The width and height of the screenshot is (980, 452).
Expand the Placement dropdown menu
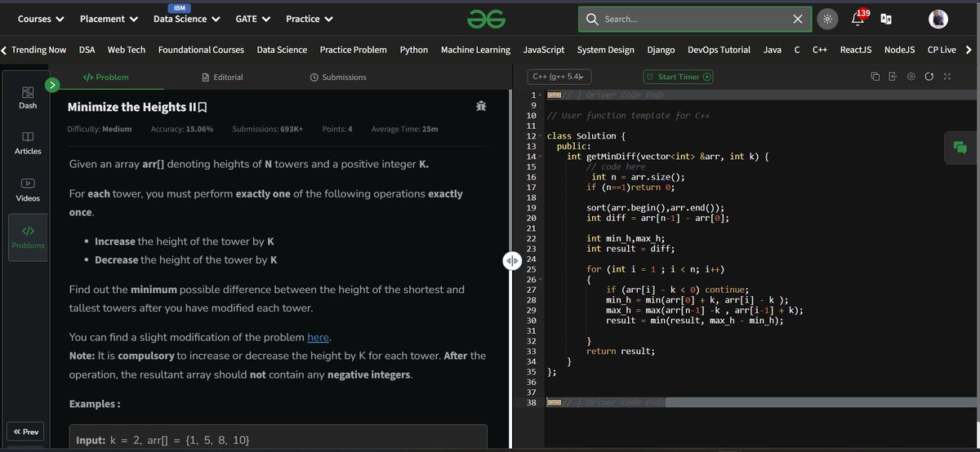109,19
